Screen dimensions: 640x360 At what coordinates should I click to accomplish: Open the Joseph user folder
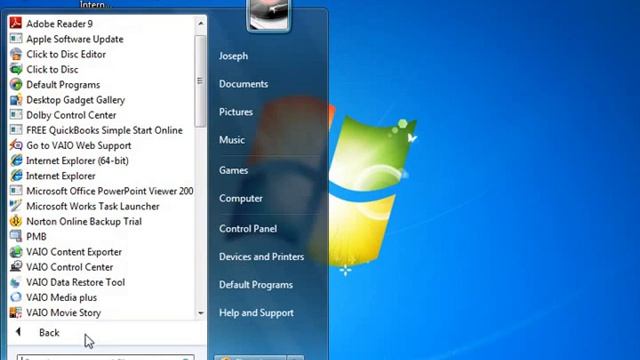point(233,56)
